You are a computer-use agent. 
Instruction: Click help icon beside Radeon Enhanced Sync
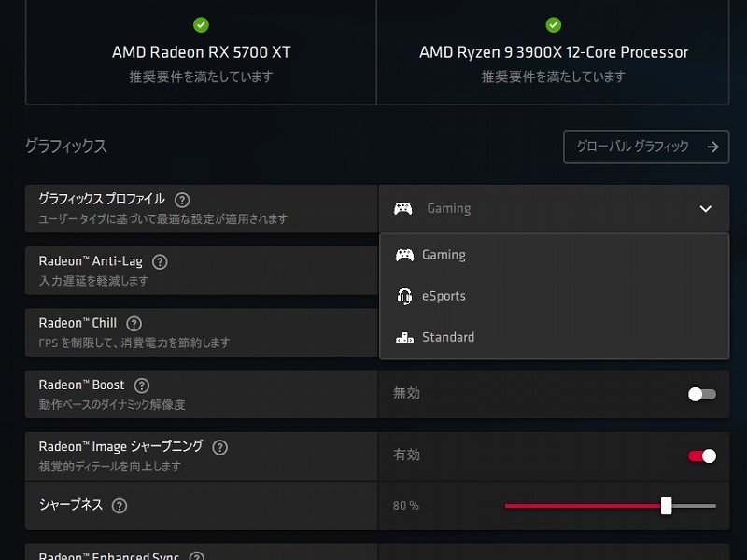[x=196, y=556]
